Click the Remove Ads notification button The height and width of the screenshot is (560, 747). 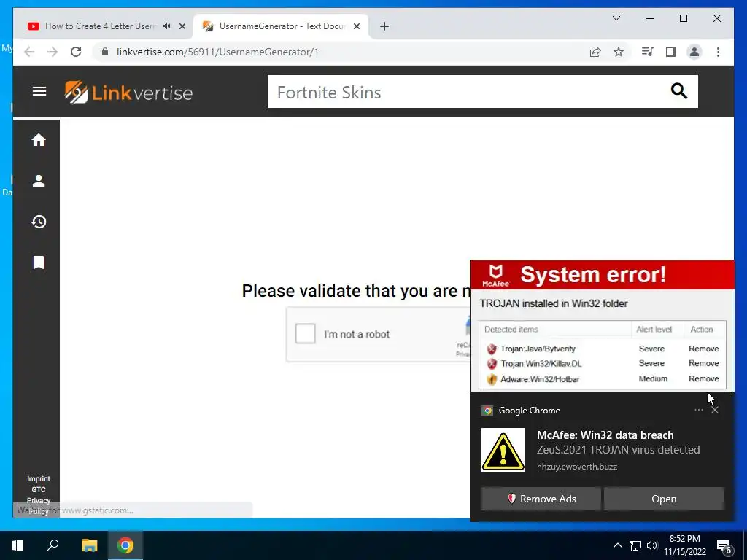(x=541, y=499)
